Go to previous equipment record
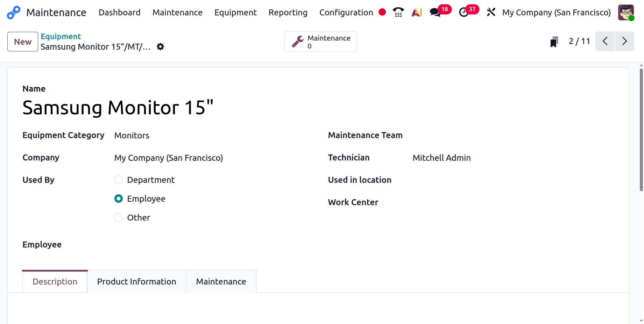 605,41
